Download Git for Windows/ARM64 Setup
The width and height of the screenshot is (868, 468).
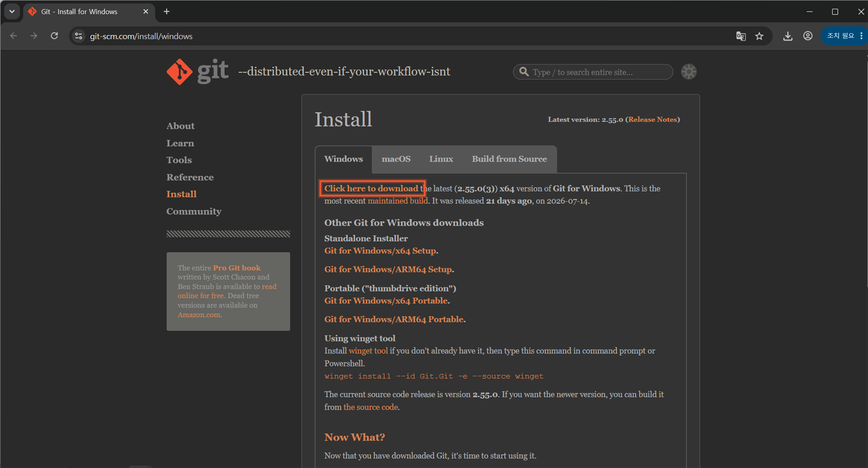388,269
